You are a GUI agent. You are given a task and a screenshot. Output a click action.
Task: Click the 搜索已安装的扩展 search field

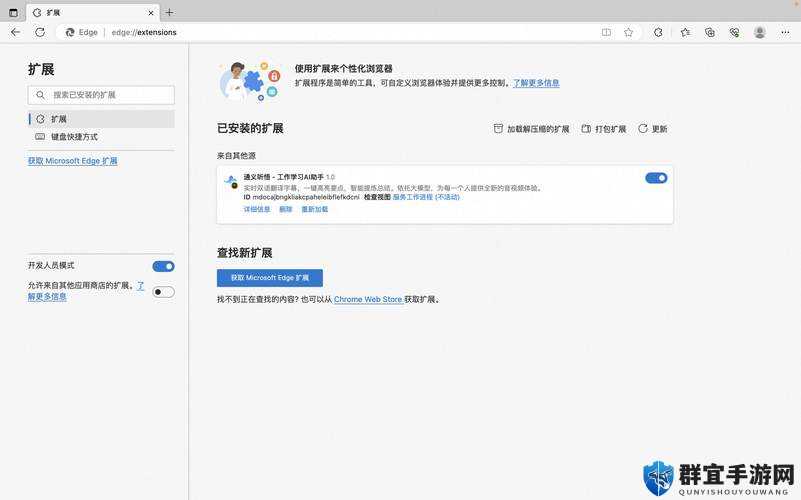click(101, 95)
